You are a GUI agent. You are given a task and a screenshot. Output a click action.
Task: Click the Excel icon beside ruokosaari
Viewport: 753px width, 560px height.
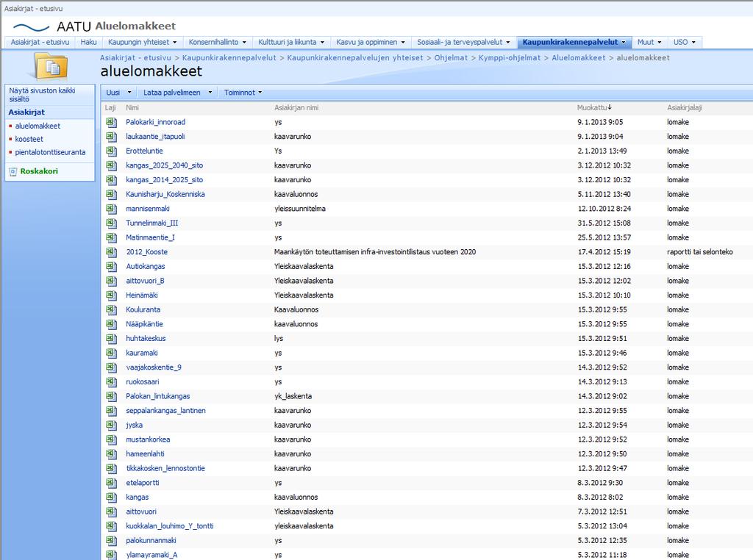[x=112, y=382]
